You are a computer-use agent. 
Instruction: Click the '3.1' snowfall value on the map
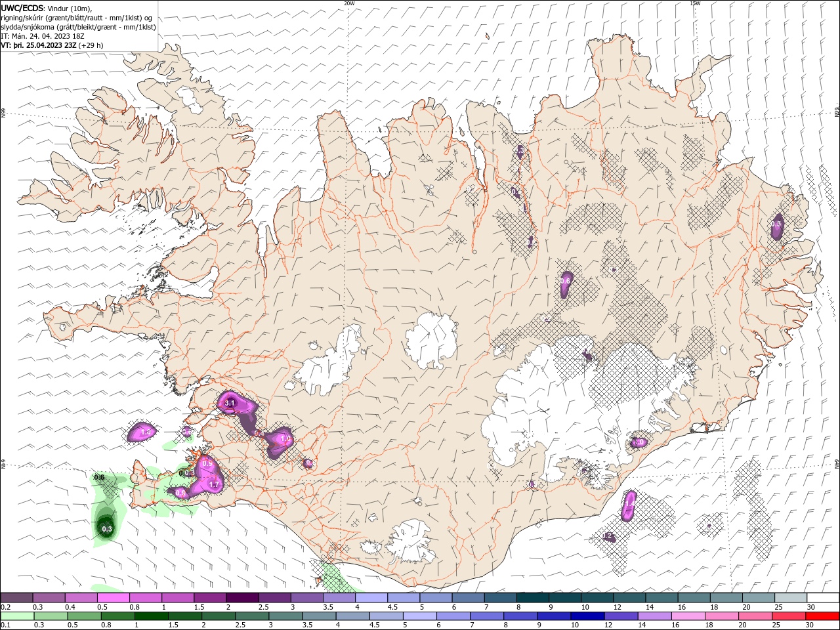point(230,402)
